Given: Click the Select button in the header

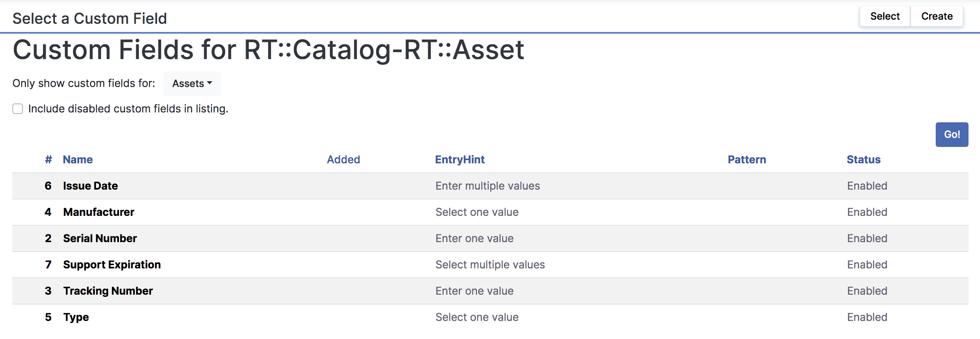Looking at the screenshot, I should pyautogui.click(x=884, y=16).
